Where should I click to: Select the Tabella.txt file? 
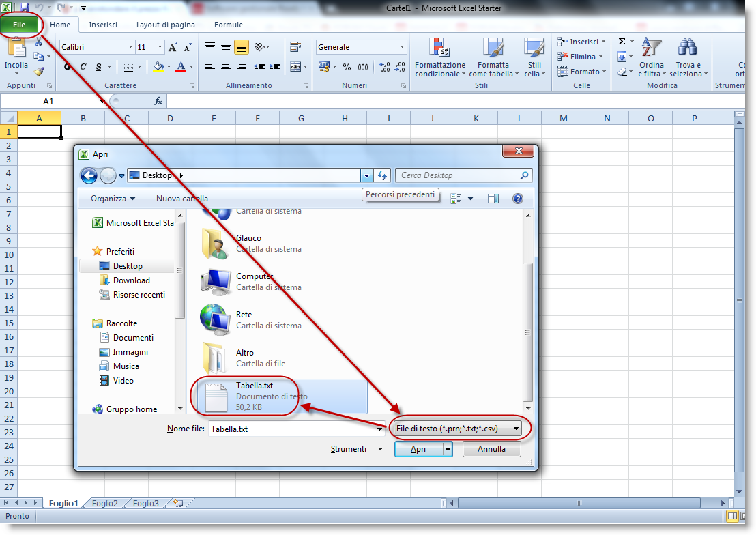(x=282, y=396)
